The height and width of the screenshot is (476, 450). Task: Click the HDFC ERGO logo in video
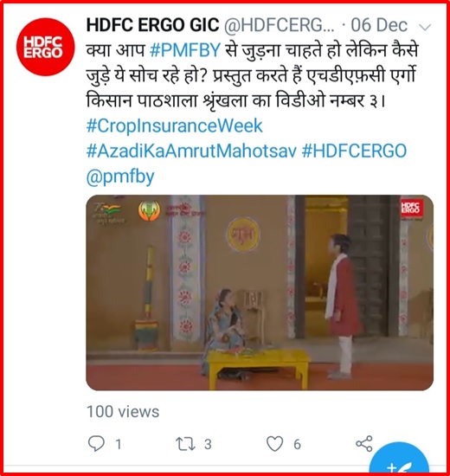point(410,208)
